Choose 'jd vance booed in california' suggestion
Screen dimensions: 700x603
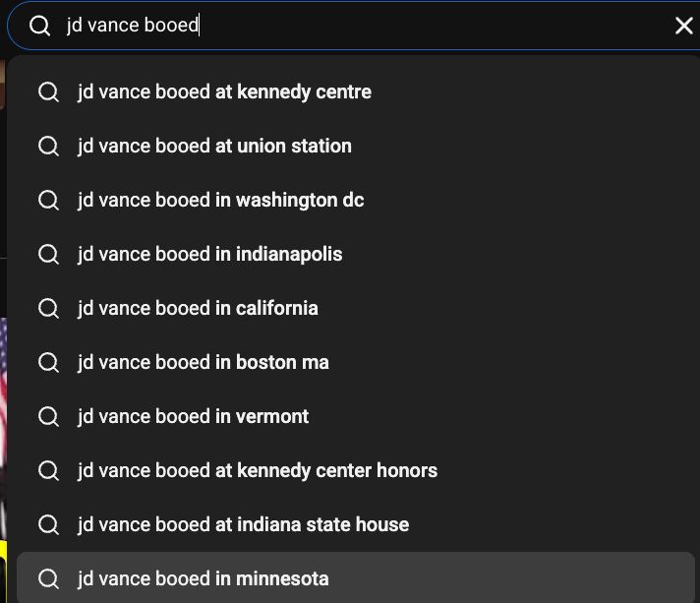(198, 309)
